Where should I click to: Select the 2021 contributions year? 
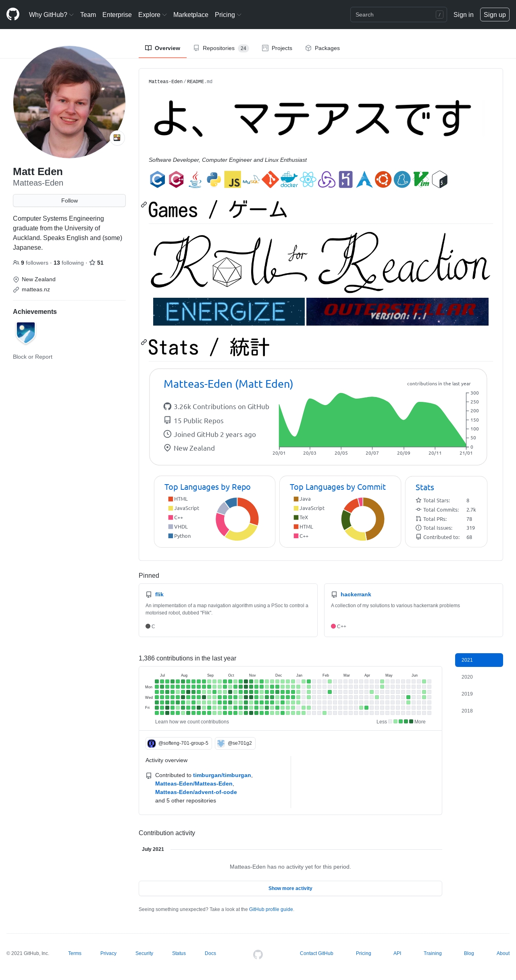[479, 660]
